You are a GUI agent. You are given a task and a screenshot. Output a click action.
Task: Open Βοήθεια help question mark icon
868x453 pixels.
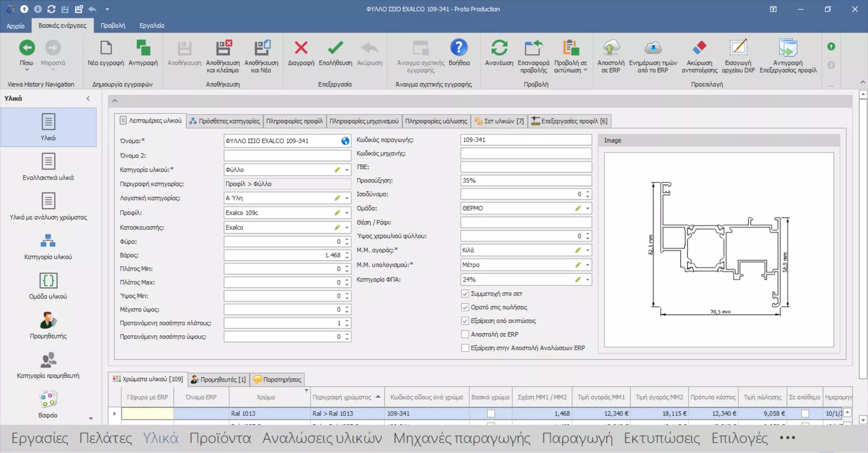(459, 48)
